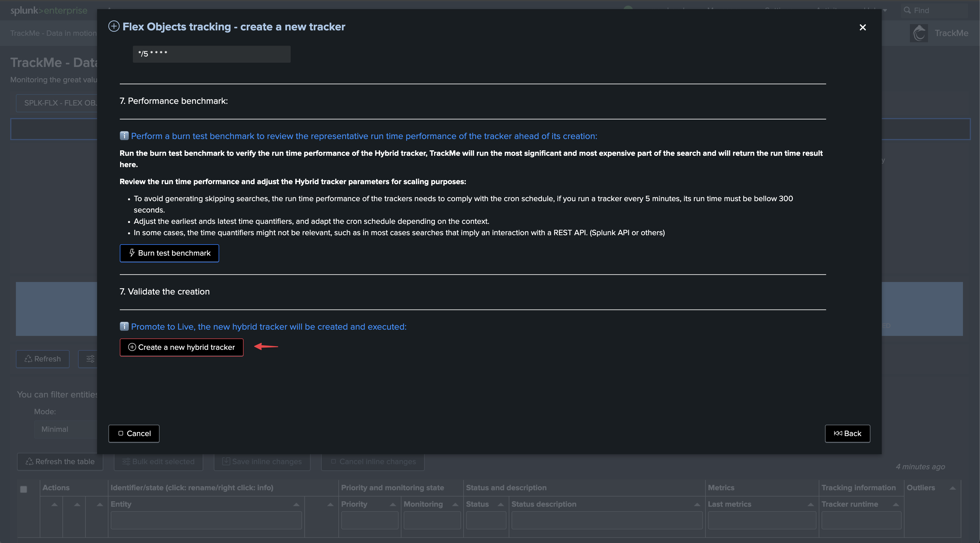Click the sliders settings icon near Refresh
Screen dimensions: 980x543
[90, 359]
